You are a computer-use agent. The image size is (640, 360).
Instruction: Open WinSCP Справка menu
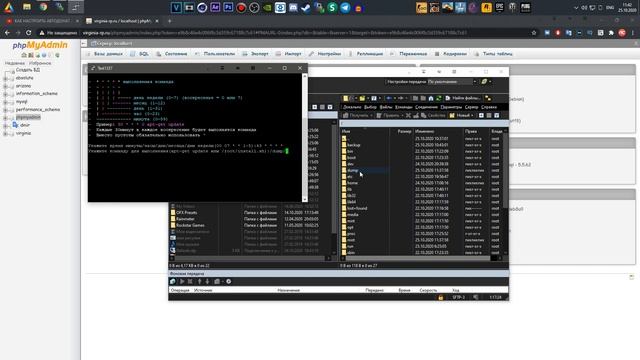click(489, 107)
